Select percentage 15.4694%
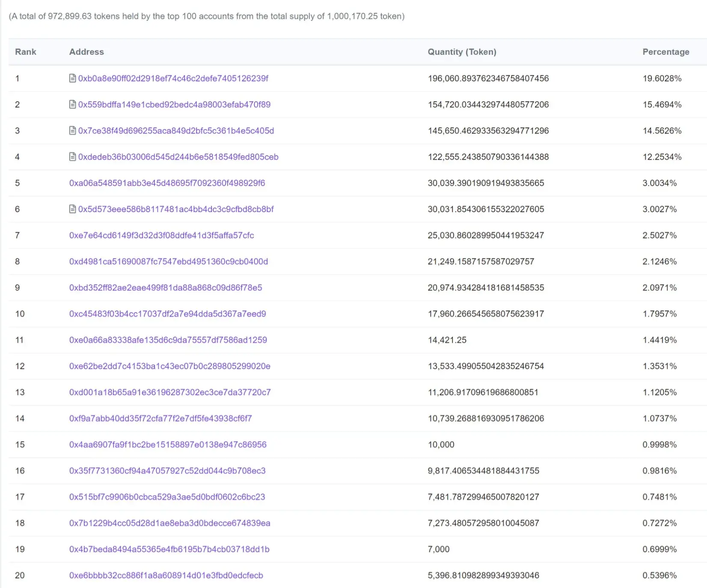This screenshot has height=588, width=707. (x=662, y=104)
